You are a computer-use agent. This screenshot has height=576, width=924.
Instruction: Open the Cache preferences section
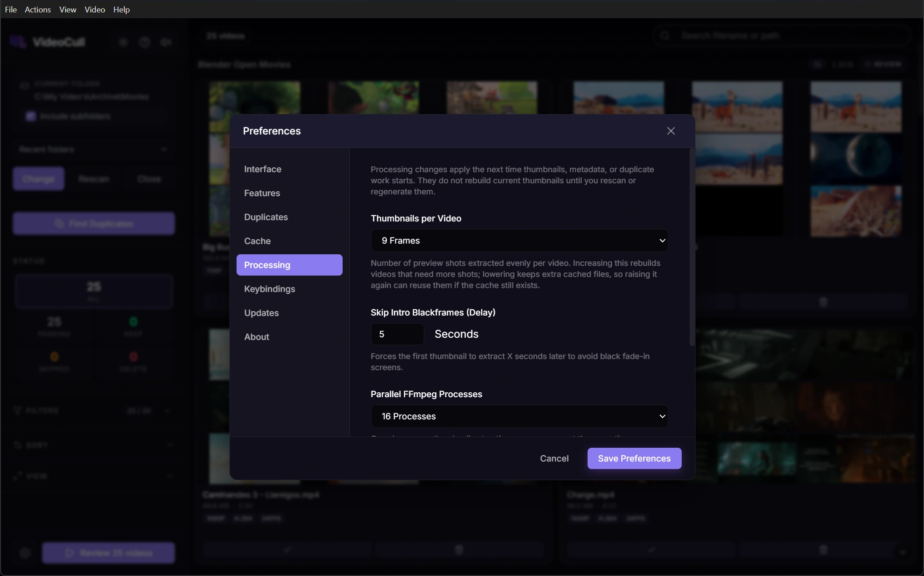[289, 241]
